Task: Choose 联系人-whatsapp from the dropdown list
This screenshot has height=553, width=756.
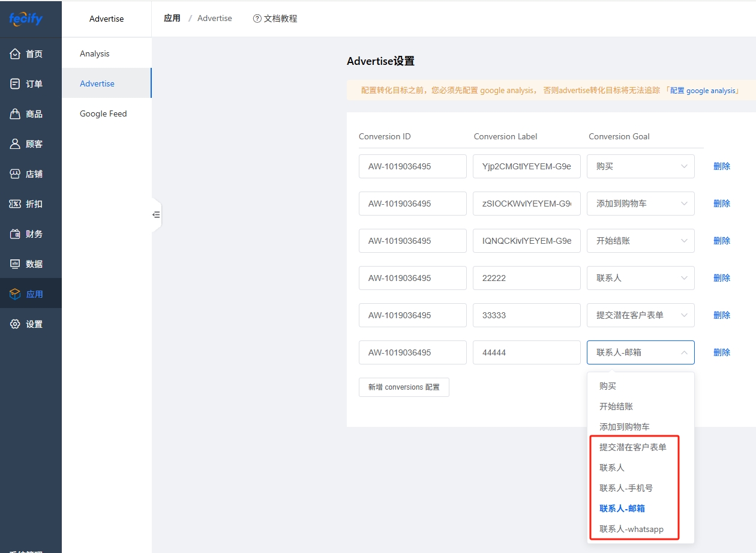Action: coord(631,529)
